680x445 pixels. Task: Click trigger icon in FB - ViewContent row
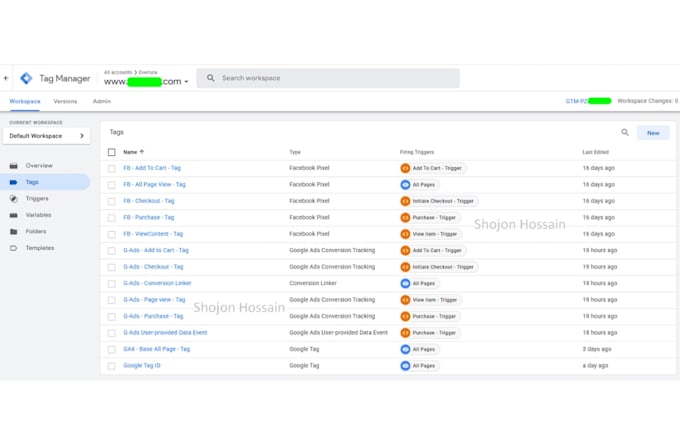pos(405,234)
